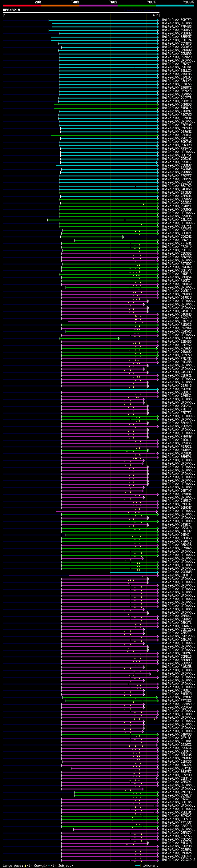Viewport: 197px width, 868px height.
Task: Select the UniRef100_C5YNF8 label
Action: click(x=177, y=43)
